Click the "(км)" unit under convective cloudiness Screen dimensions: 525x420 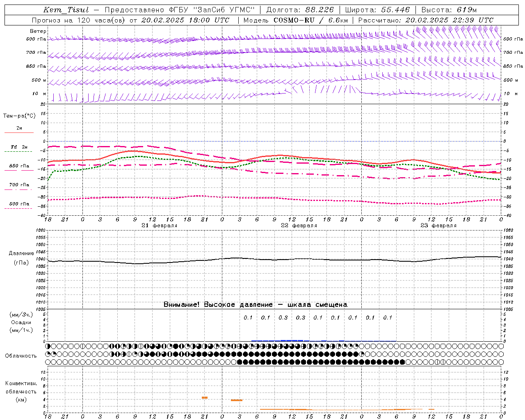21,399
